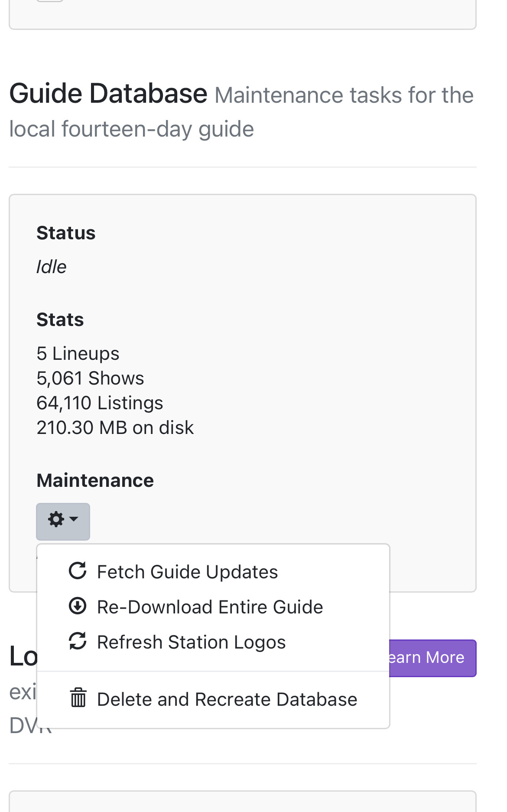
Task: Click the 64,110 Listings stat line
Action: coord(100,403)
